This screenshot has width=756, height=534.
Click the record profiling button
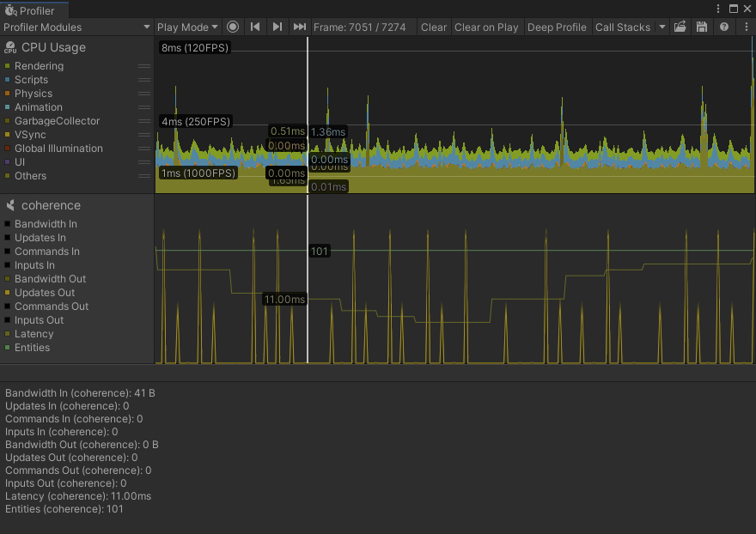[233, 27]
